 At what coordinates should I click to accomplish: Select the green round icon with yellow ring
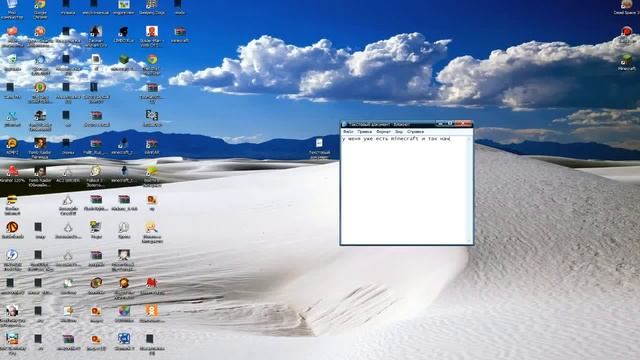40,87
